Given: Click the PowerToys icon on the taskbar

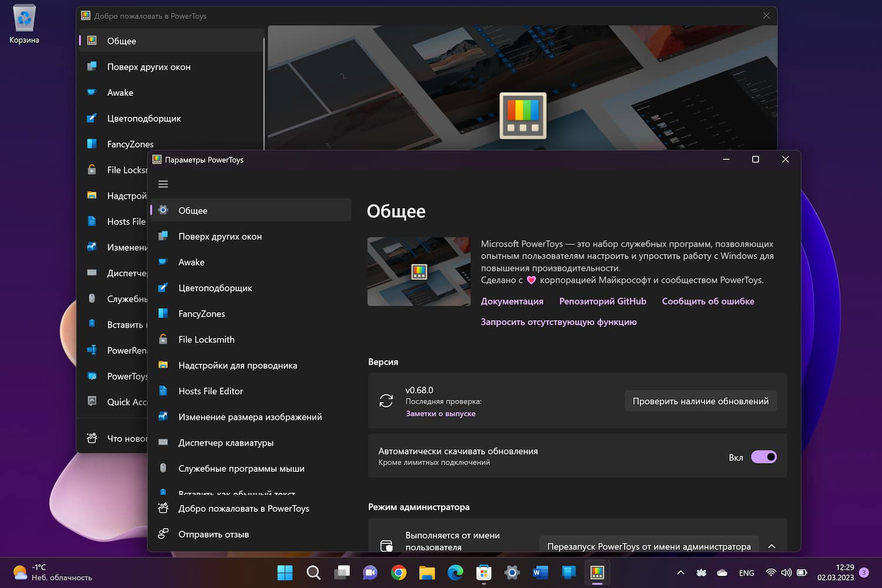Looking at the screenshot, I should (597, 572).
